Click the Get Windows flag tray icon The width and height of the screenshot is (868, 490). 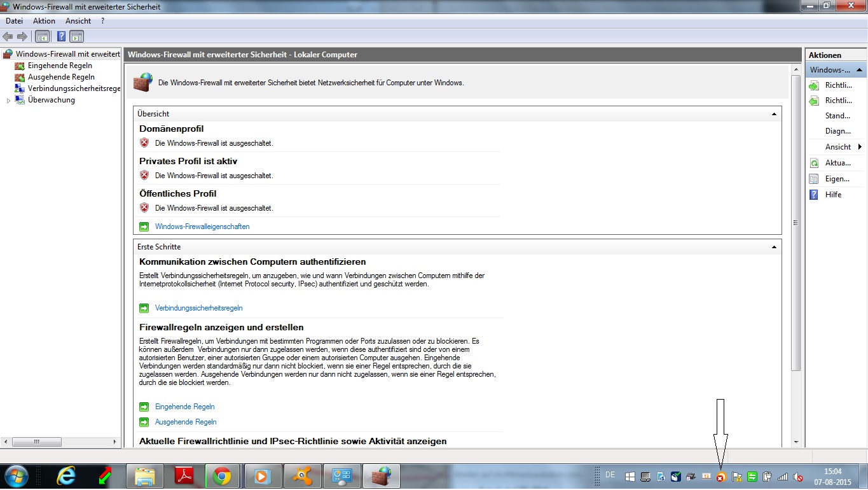pyautogui.click(x=630, y=477)
